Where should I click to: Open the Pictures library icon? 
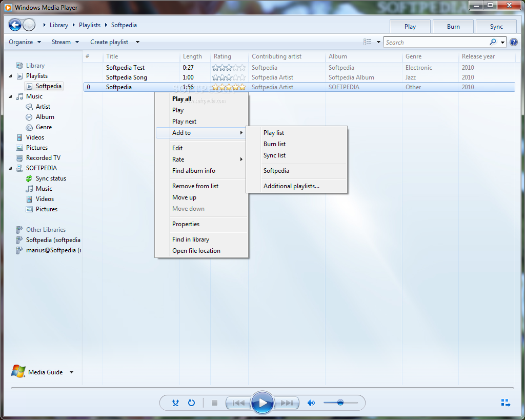pyautogui.click(x=20, y=148)
